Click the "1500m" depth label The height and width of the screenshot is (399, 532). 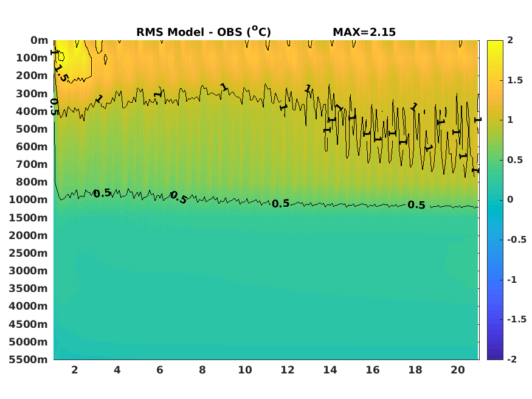[28, 218]
